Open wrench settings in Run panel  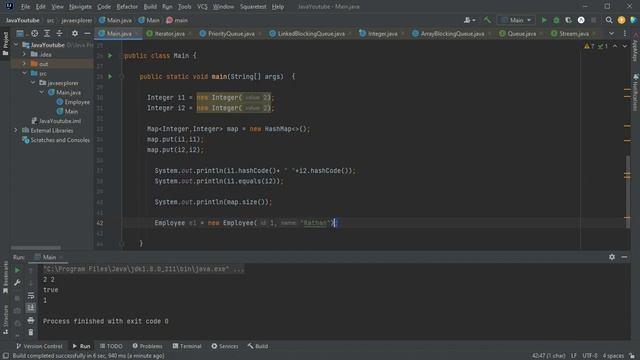17,282
